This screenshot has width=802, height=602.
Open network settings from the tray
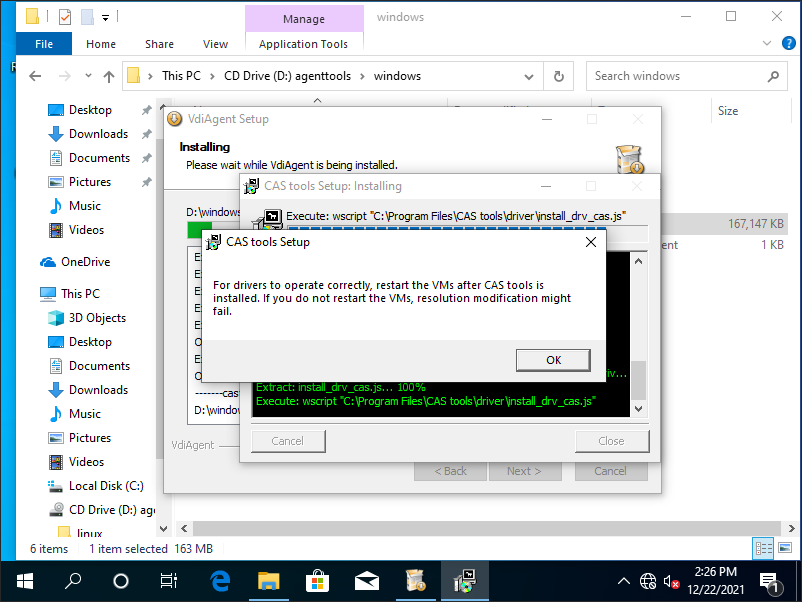(648, 581)
